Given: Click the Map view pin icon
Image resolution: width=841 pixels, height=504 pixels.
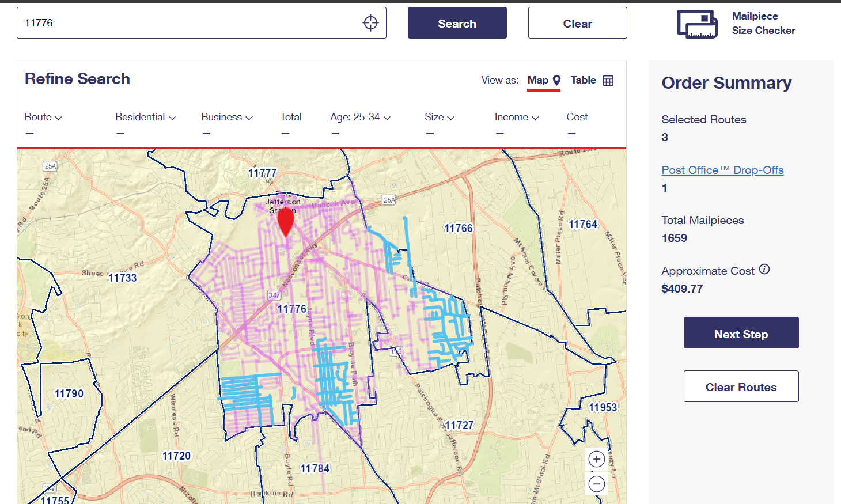Looking at the screenshot, I should [x=556, y=80].
